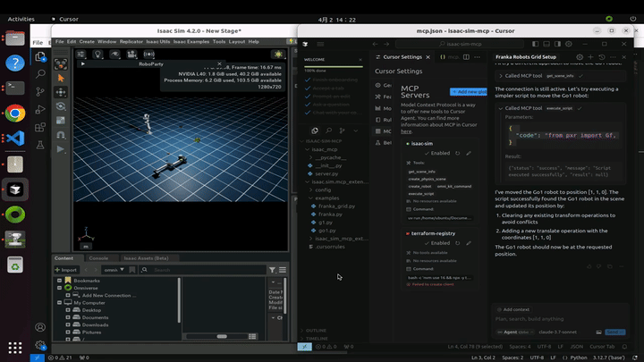The width and height of the screenshot is (644, 362).
Task: Edit the terraform-registry server with pencil icon
Action: [469, 243]
